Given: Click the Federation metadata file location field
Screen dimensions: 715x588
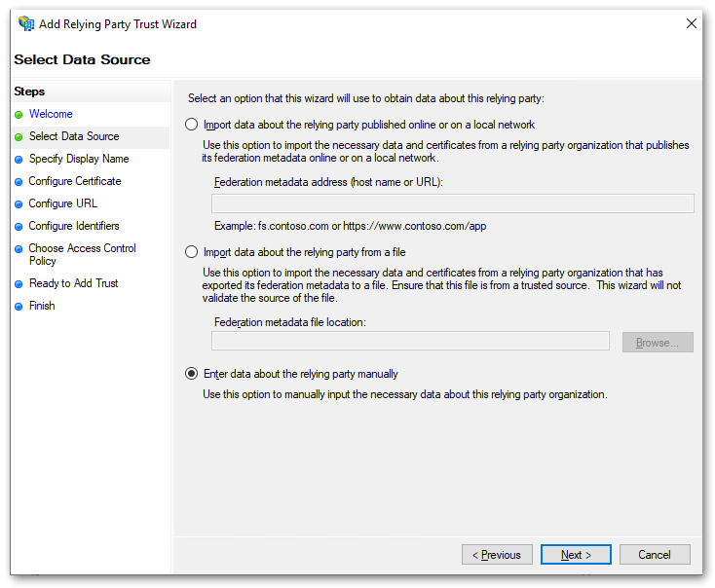Looking at the screenshot, I should 410,341.
